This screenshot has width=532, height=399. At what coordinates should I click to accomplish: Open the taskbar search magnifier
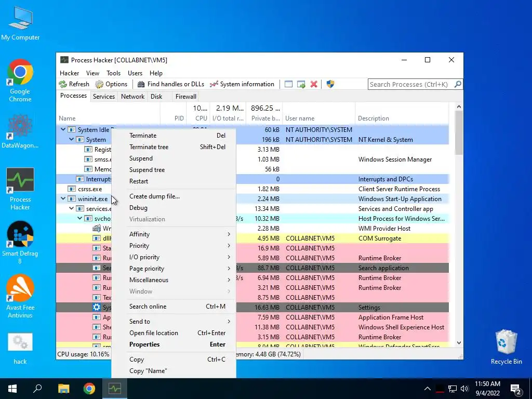(37, 389)
